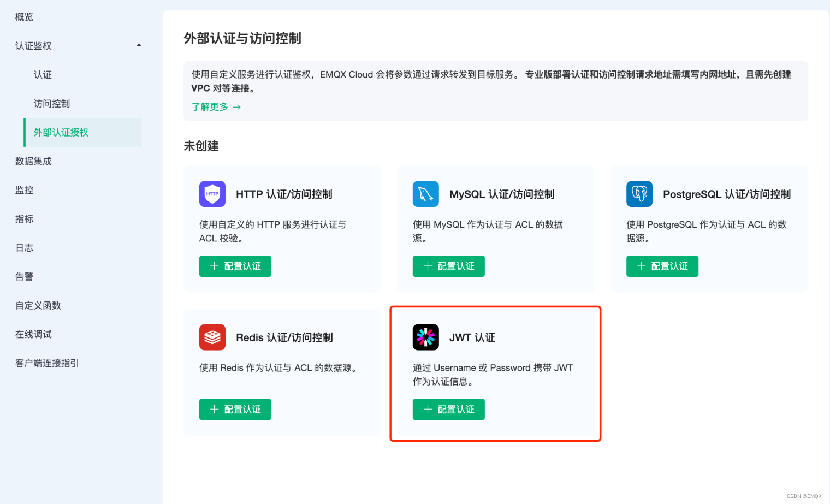The height and width of the screenshot is (504, 830).
Task: Click 配置认证 on the MySQL card
Action: [448, 266]
